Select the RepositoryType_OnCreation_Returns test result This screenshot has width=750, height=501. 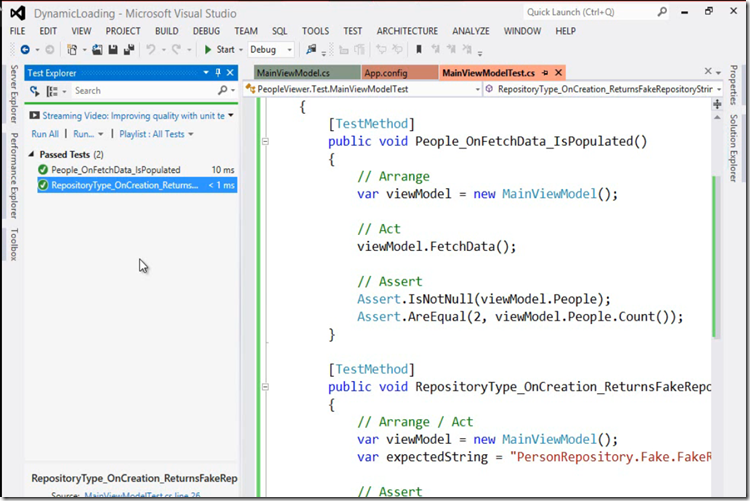point(137,185)
